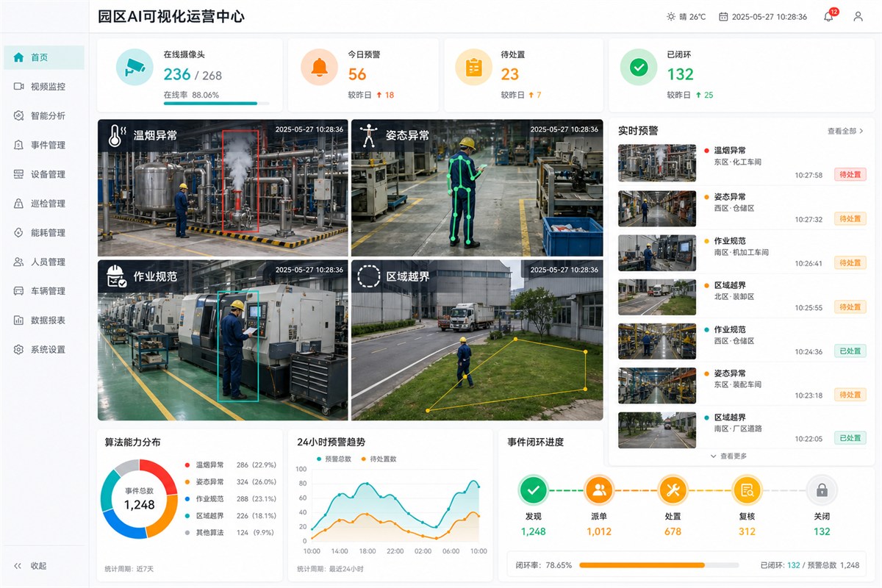Click the online camera icon
Screen dimensions: 882x588
[135, 67]
